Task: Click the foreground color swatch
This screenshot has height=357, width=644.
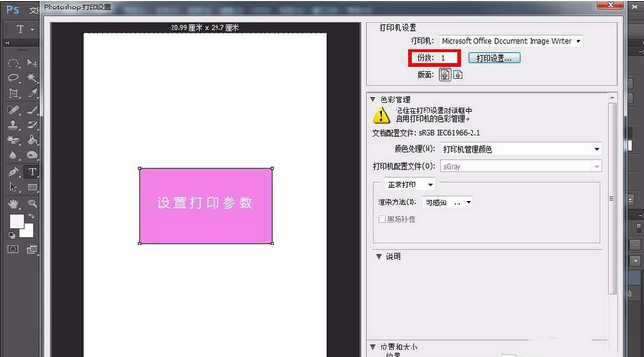Action: click(17, 221)
